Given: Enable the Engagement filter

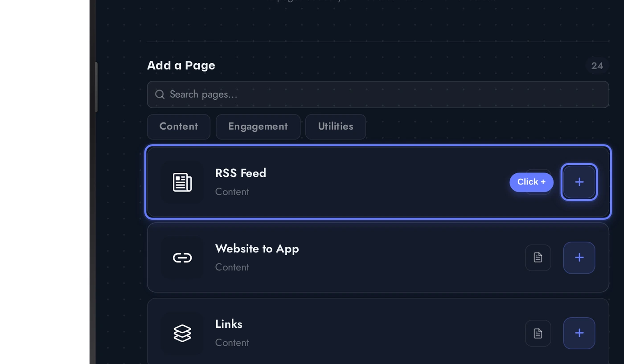Looking at the screenshot, I should point(258,127).
